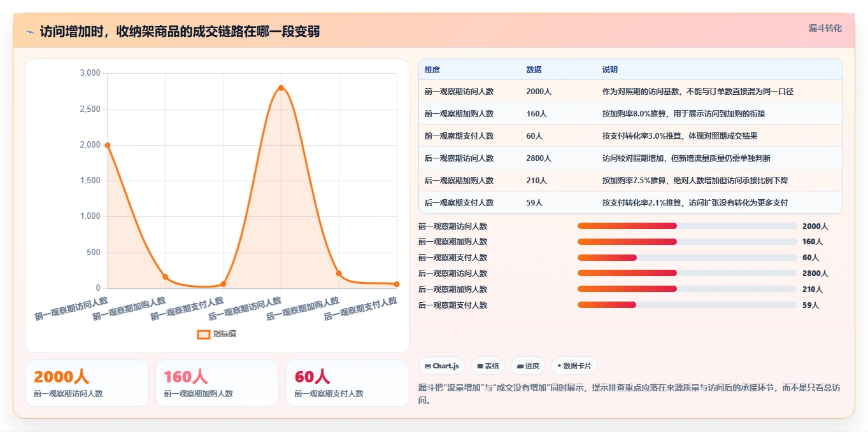Click progress bar for 前一观察期访问人数
Viewport: 868px width, 432px height.
click(x=687, y=226)
